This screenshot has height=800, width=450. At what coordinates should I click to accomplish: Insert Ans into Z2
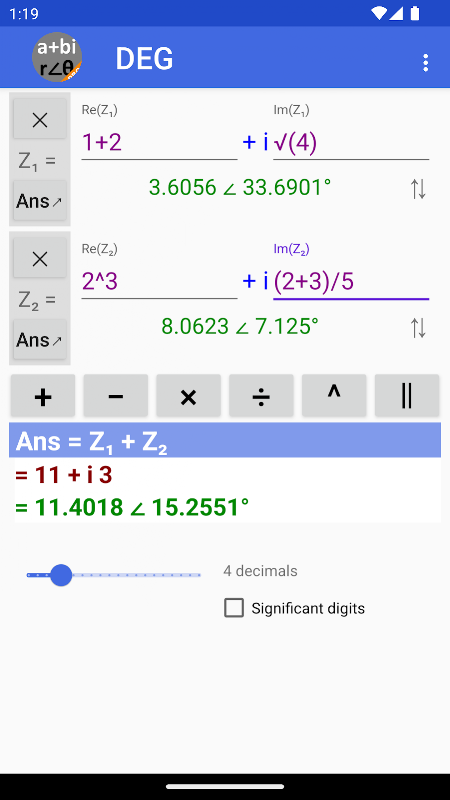[x=40, y=340]
